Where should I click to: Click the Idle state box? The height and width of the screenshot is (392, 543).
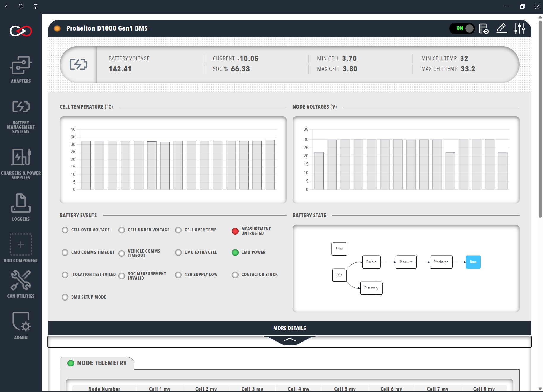[x=339, y=275]
